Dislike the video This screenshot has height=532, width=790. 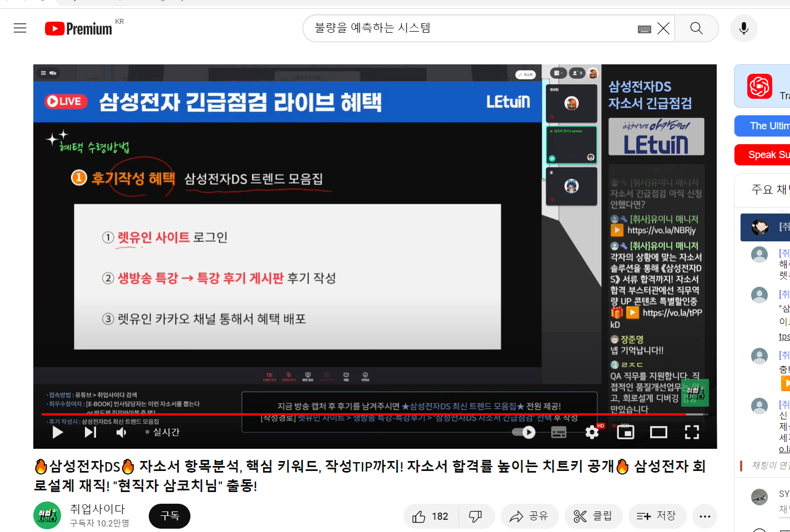[476, 516]
